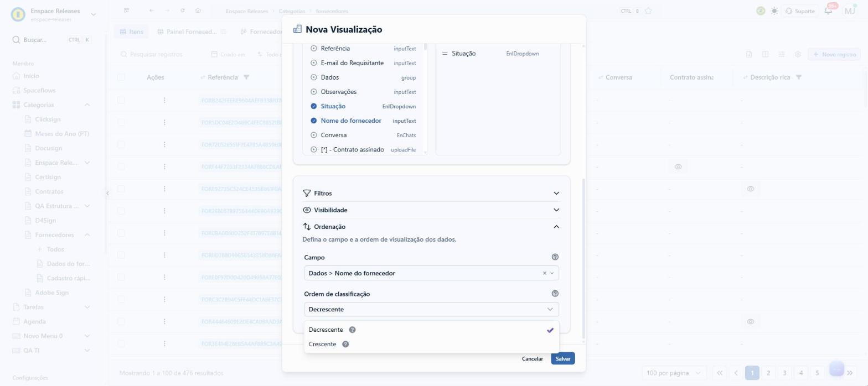The height and width of the screenshot is (386, 868).
Task: Open the Crescente option help icon
Action: click(345, 344)
